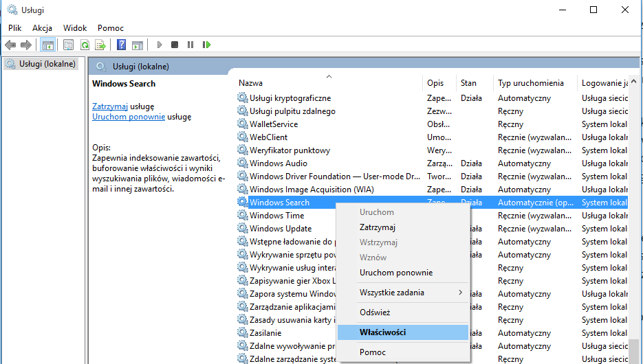This screenshot has height=364, width=643.
Task: Open the Widok menu
Action: pyautogui.click(x=75, y=28)
